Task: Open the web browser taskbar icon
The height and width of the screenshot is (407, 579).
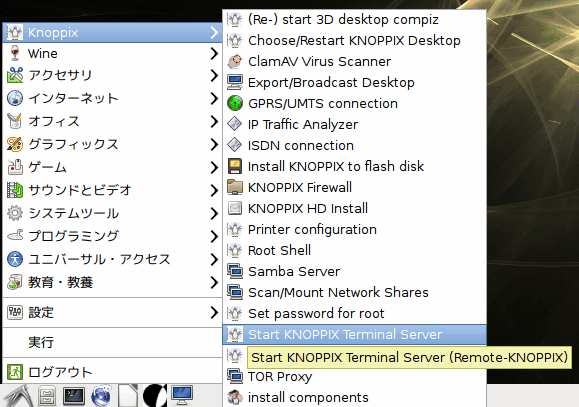Action: pyautogui.click(x=101, y=396)
